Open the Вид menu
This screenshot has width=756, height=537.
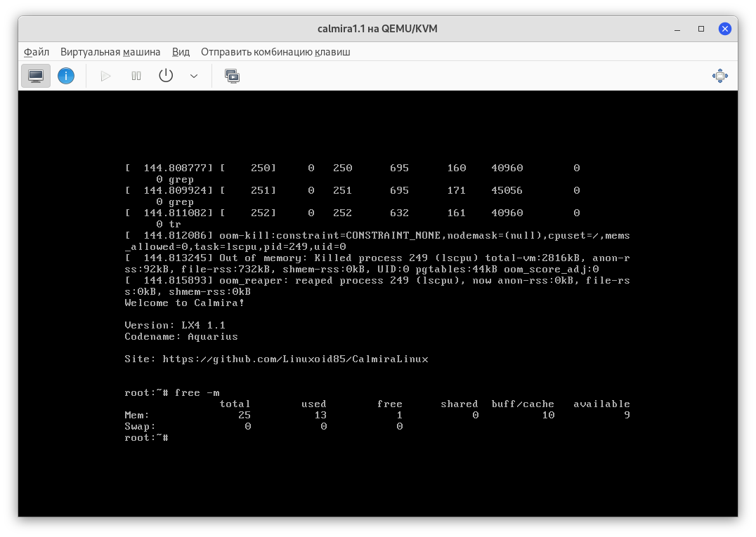pos(181,52)
